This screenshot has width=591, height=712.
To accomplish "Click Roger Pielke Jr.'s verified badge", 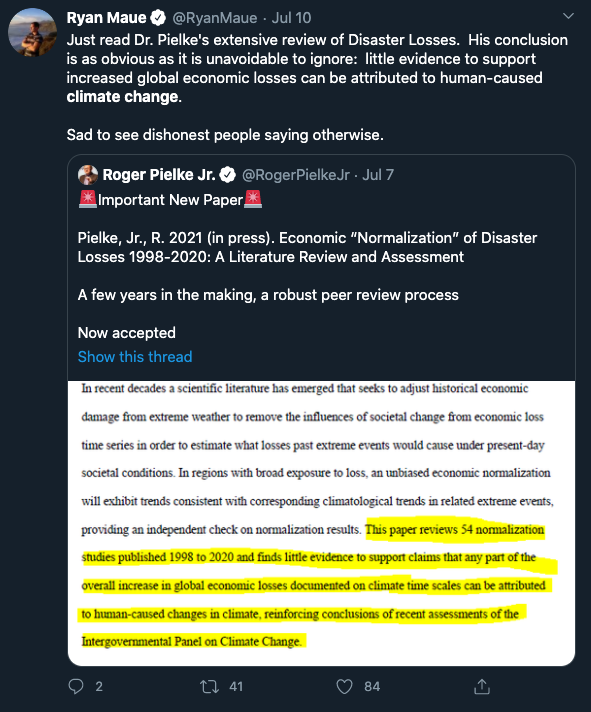I will click(227, 175).
